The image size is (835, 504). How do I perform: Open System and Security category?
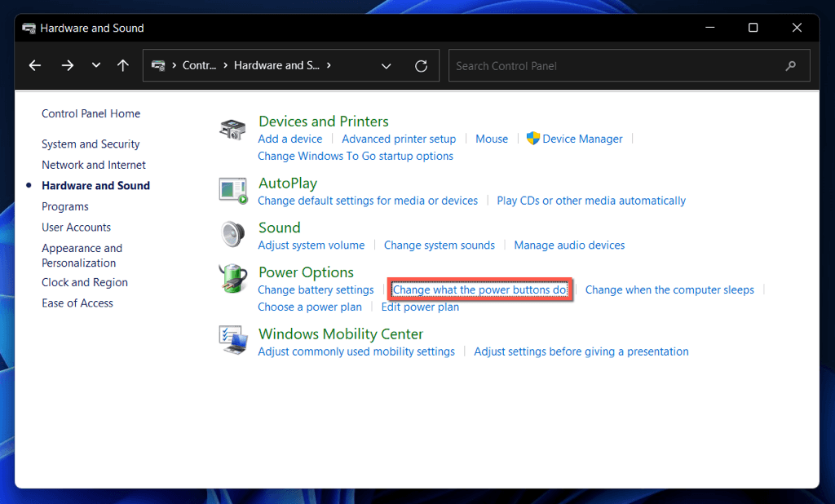[91, 144]
